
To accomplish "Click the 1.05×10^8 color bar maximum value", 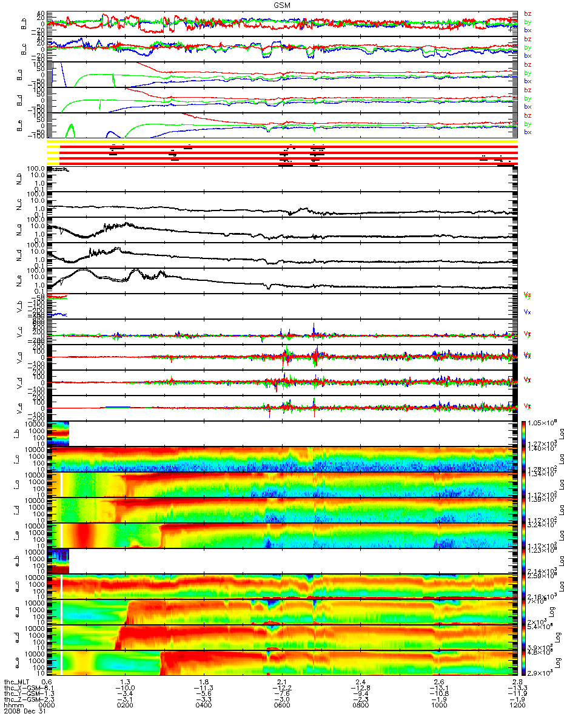I will (543, 422).
